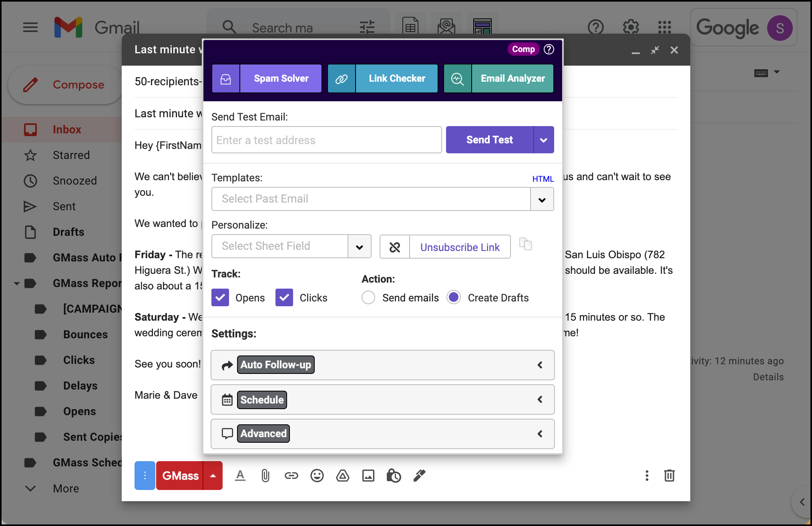Open Google apps grid
The width and height of the screenshot is (812, 526).
point(665,28)
